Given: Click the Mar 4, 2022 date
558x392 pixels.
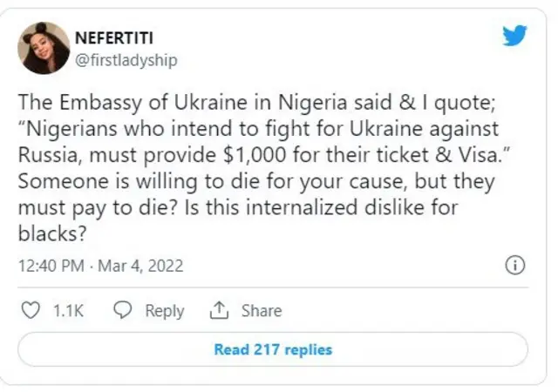Looking at the screenshot, I should click(x=142, y=266).
